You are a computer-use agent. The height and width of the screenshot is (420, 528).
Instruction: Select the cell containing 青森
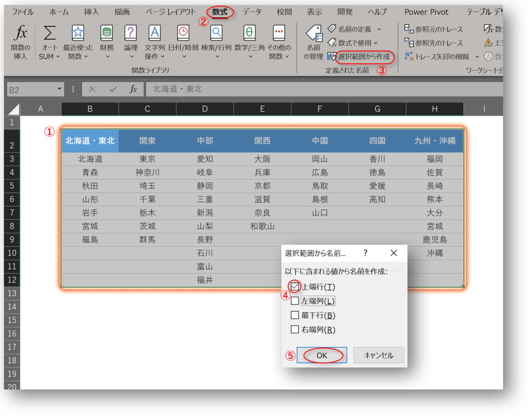pos(90,173)
